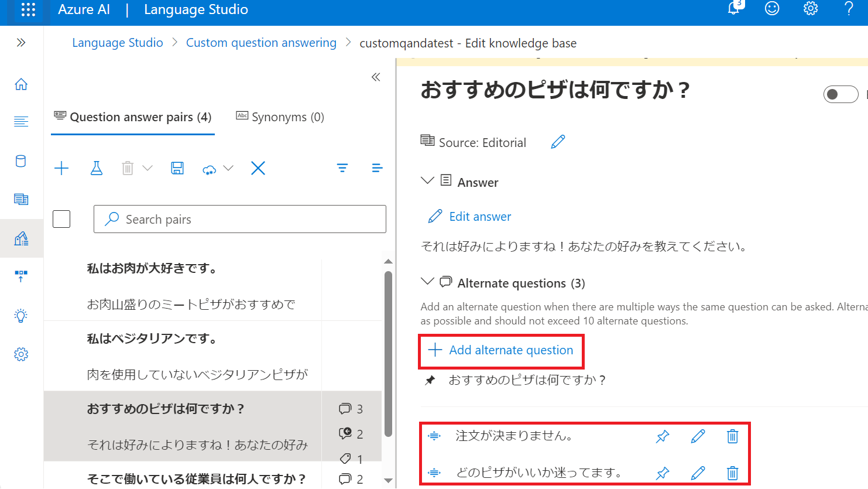Screen dimensions: 868x489
Task: Edit the どのピザがいいか迷ってます question
Action: [x=698, y=473]
